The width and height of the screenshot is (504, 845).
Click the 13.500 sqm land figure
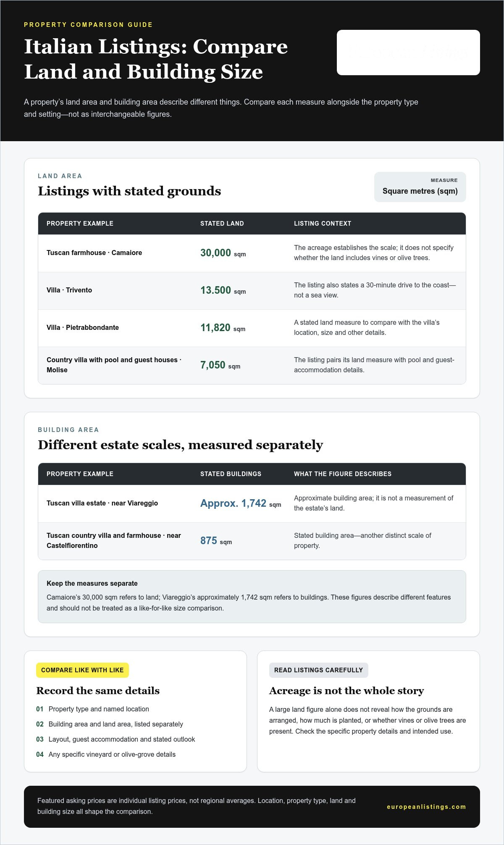pyautogui.click(x=223, y=290)
